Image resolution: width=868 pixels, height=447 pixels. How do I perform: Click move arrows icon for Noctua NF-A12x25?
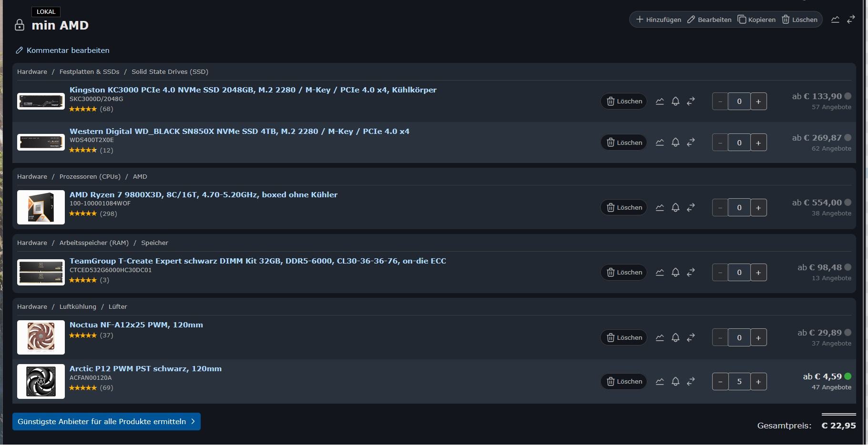[x=691, y=337]
